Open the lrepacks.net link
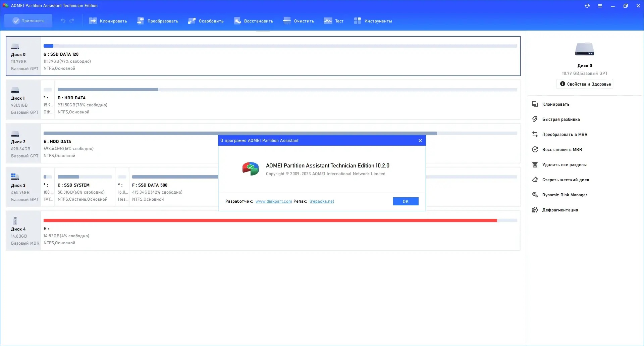This screenshot has height=346, width=644. coord(322,201)
